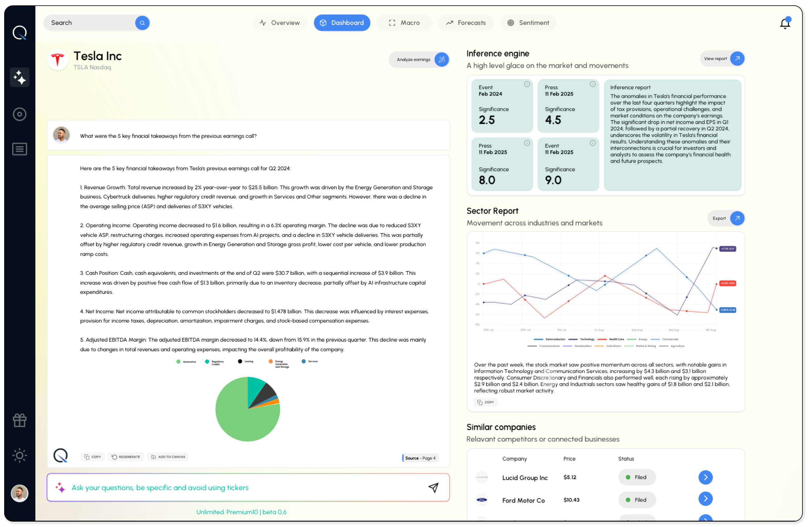
Task: Open the document list sidebar icon
Action: pyautogui.click(x=19, y=149)
